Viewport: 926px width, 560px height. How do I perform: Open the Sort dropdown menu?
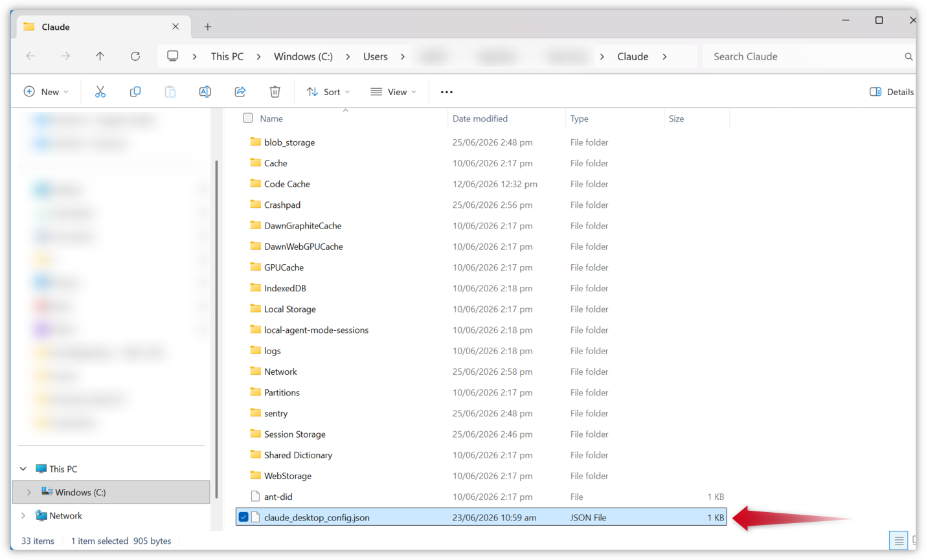pyautogui.click(x=328, y=92)
